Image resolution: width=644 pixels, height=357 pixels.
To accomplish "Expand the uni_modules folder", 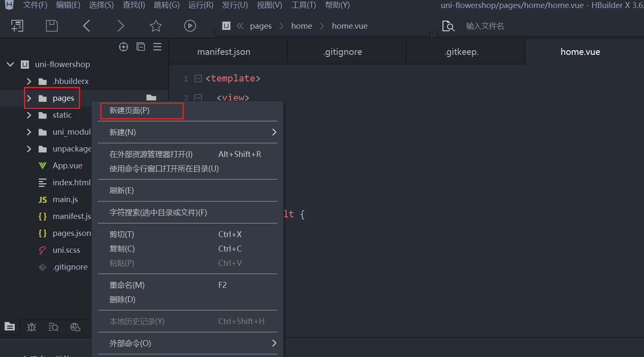I will coord(29,132).
